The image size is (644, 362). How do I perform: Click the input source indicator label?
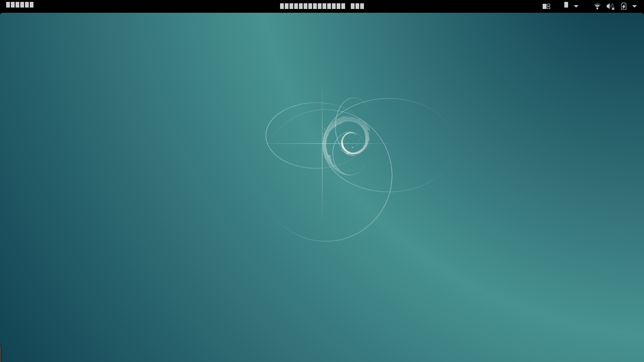tap(566, 5)
